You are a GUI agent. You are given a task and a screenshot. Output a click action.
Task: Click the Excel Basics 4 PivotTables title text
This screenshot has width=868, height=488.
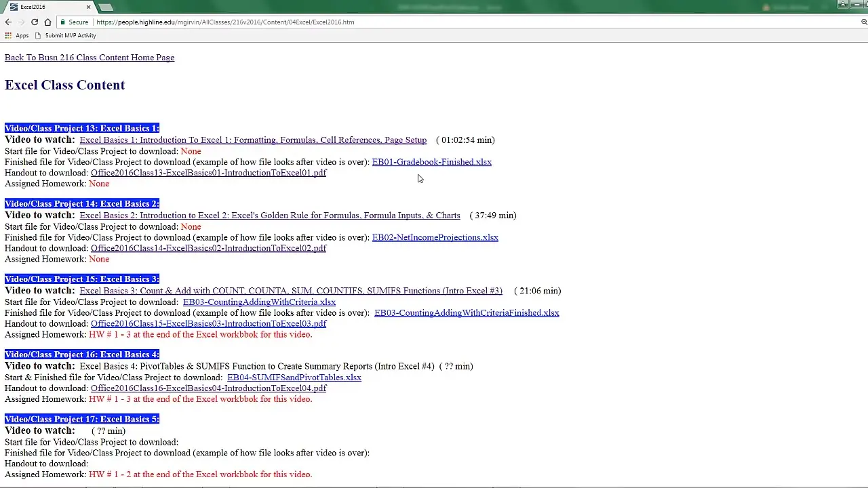[x=257, y=366]
